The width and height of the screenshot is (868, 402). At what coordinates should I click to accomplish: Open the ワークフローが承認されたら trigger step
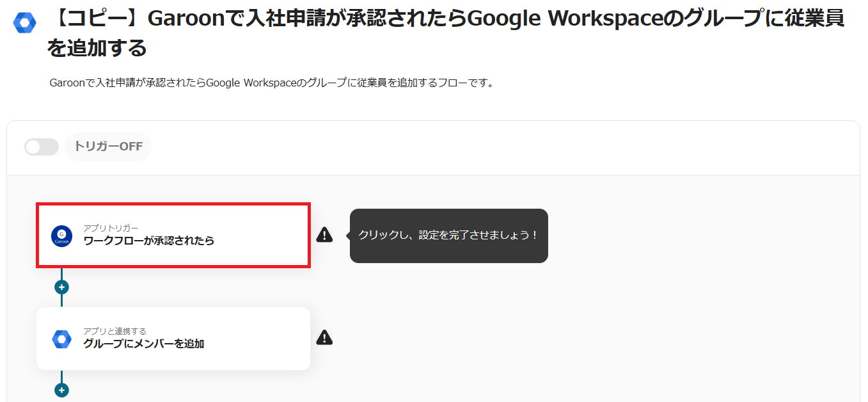(x=173, y=236)
